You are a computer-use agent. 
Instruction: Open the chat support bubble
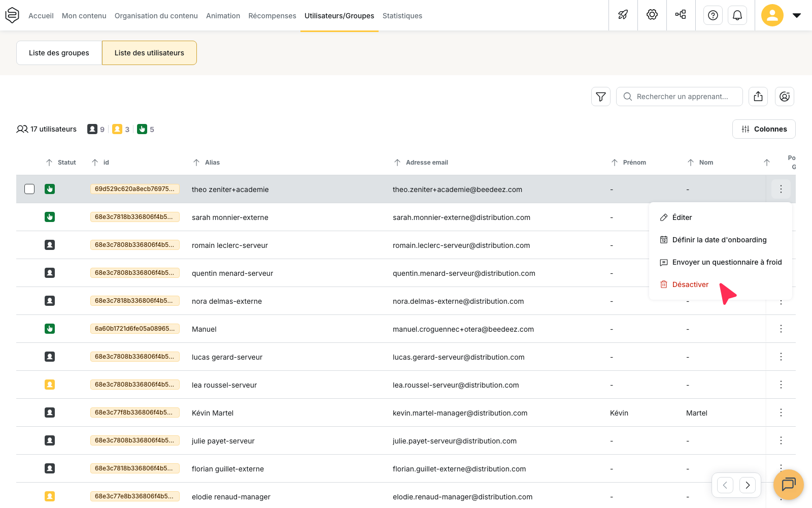tap(789, 485)
